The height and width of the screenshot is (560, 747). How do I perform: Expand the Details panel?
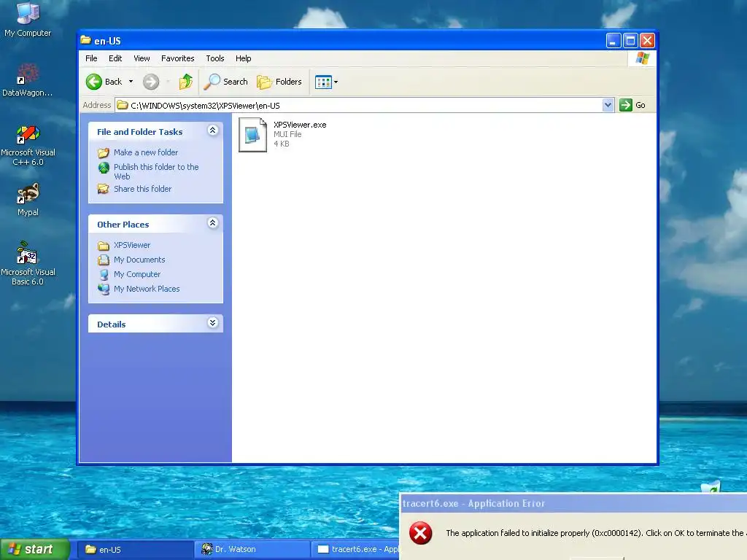click(x=213, y=323)
